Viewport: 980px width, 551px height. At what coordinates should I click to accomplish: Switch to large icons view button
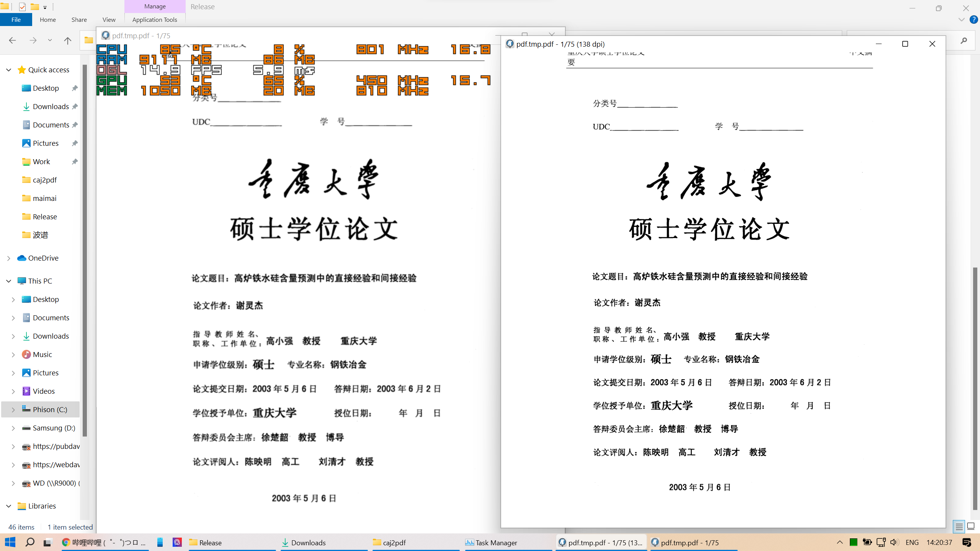pos(971,526)
